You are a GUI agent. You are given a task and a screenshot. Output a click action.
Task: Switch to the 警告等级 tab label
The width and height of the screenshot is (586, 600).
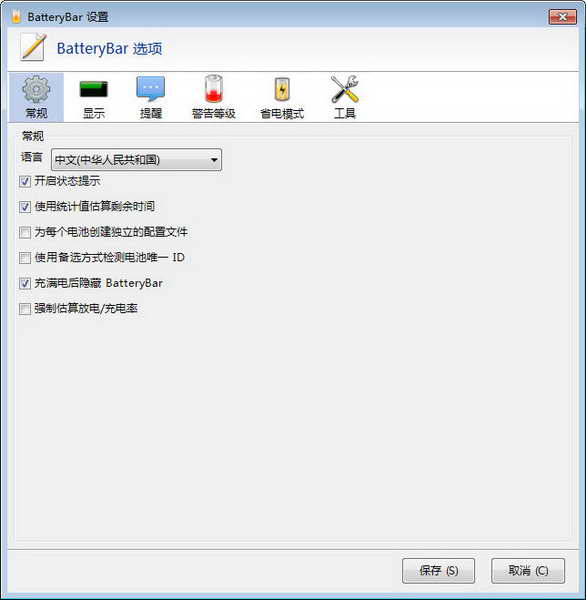pyautogui.click(x=213, y=113)
